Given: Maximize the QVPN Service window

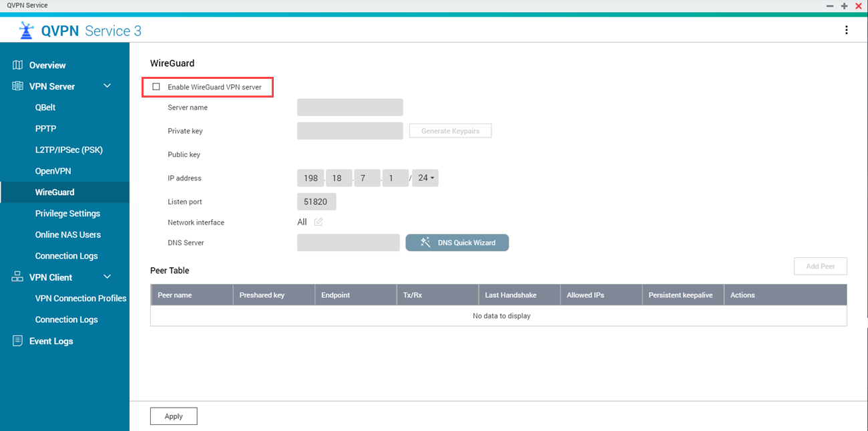Looking at the screenshot, I should click(x=844, y=5).
